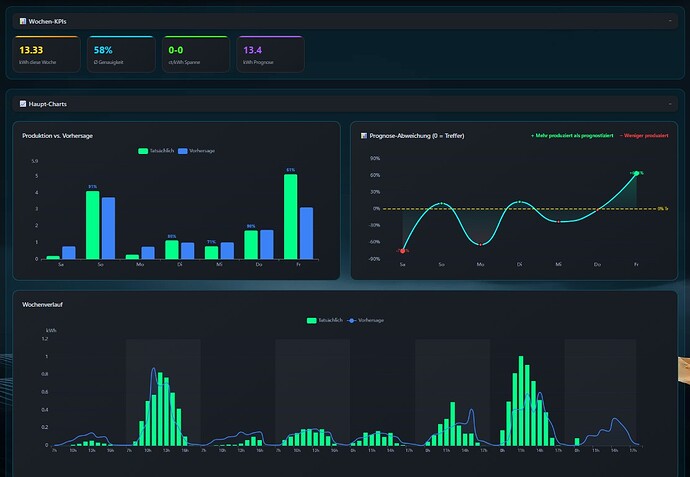
Task: Toggle Vorhersage series in Produktion chart legend
Action: (x=196, y=151)
